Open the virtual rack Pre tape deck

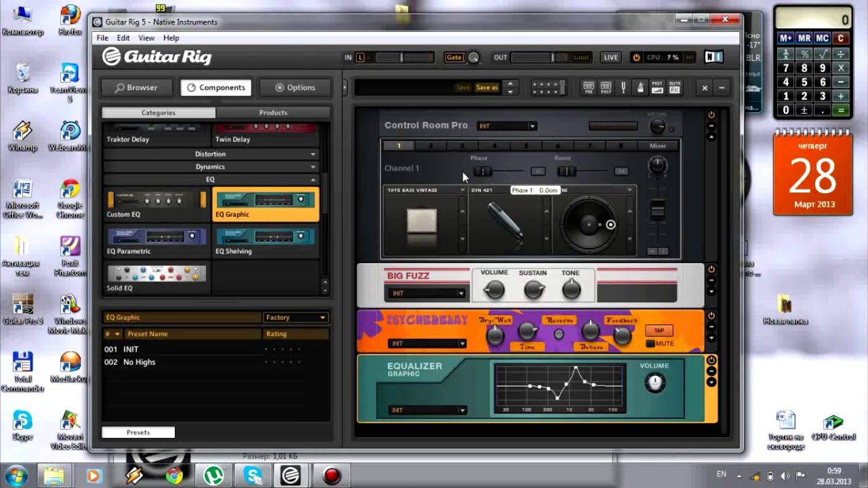click(588, 87)
